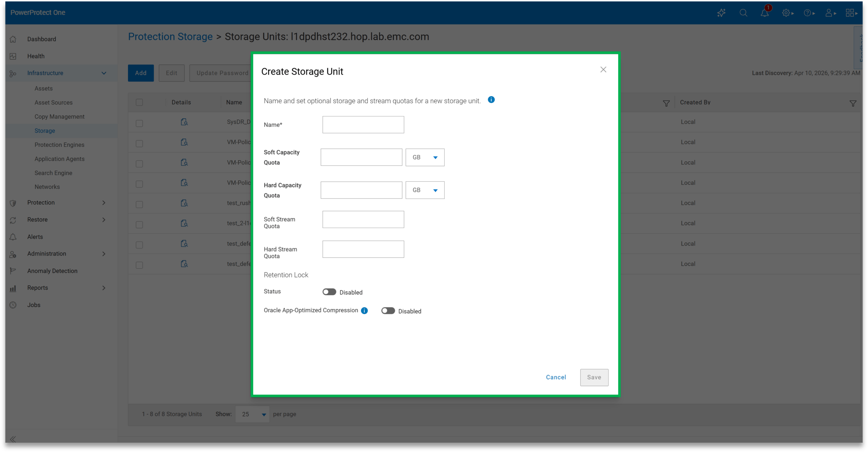The height and width of the screenshot is (452, 868).
Task: Open Copy Management in sidebar
Action: (59, 116)
